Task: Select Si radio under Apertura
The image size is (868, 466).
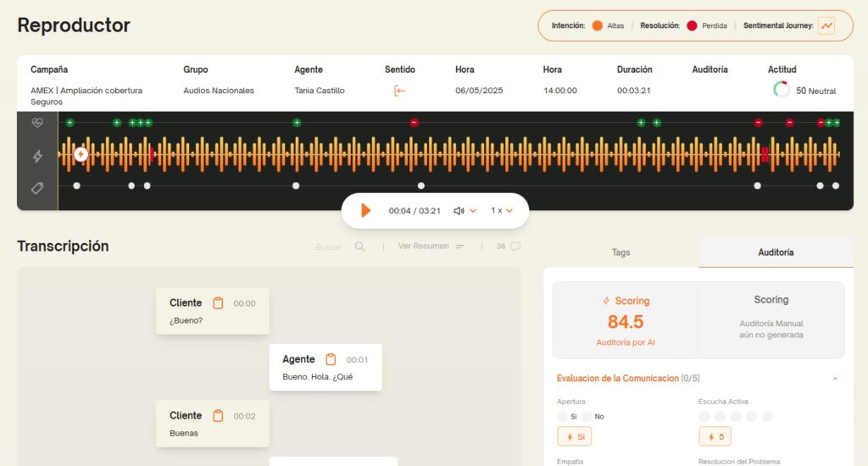Action: coord(563,417)
